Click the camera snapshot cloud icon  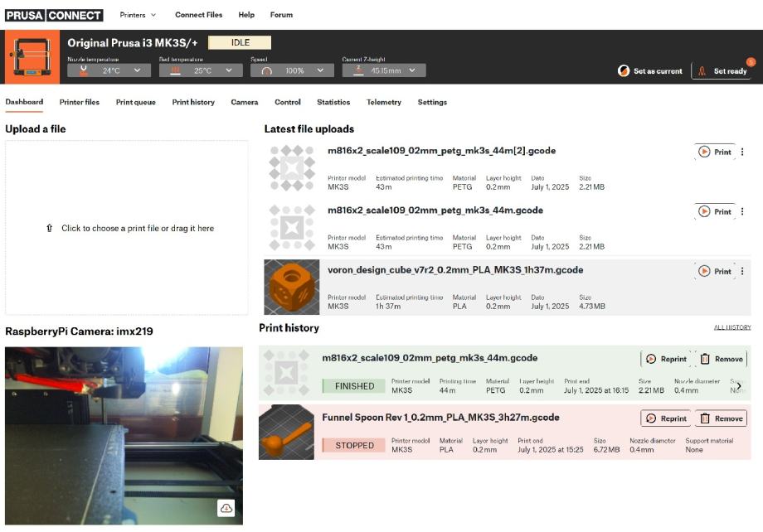pyautogui.click(x=226, y=509)
